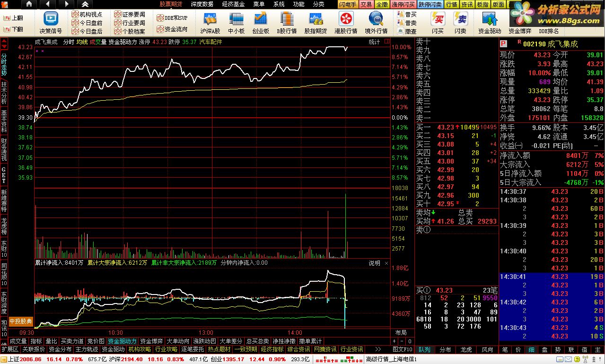Open 资金流向 toolbar item

172,29
